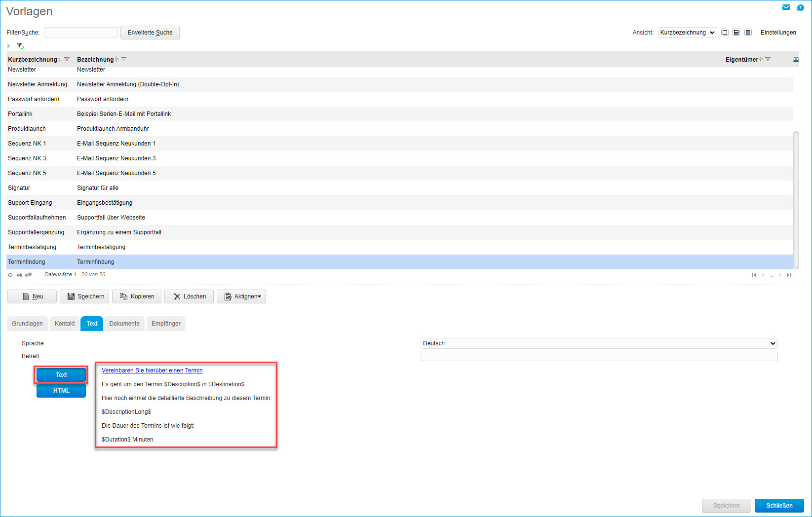
Task: Click the list's vertical scrollbar
Action: point(796,200)
